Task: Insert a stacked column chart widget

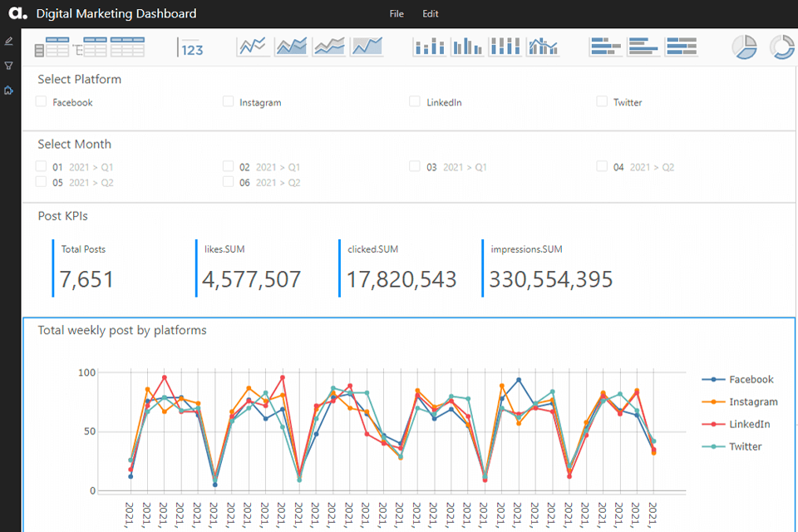Action: point(430,47)
